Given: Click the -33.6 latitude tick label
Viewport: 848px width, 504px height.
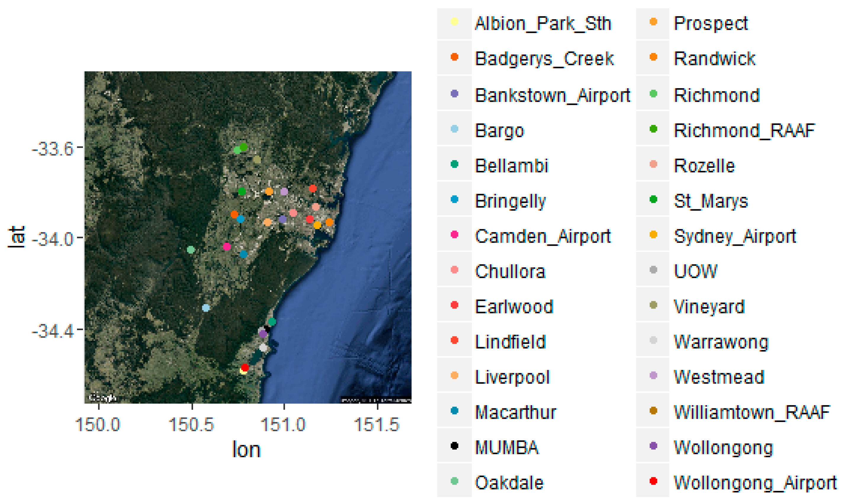Looking at the screenshot, I should coord(53,149).
